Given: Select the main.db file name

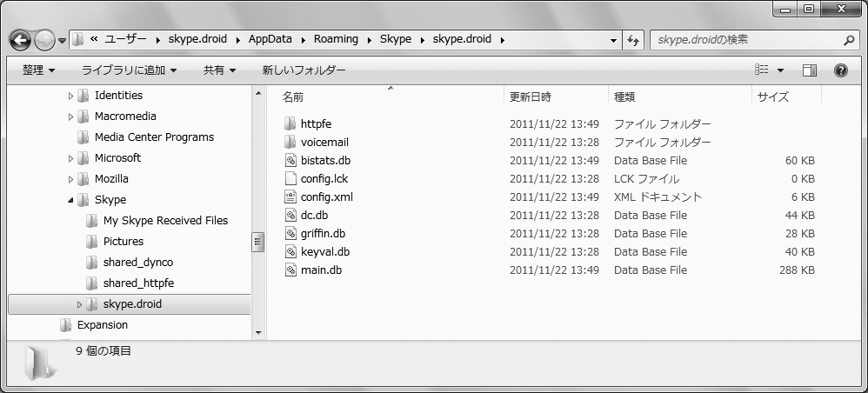Looking at the screenshot, I should coord(321,270).
